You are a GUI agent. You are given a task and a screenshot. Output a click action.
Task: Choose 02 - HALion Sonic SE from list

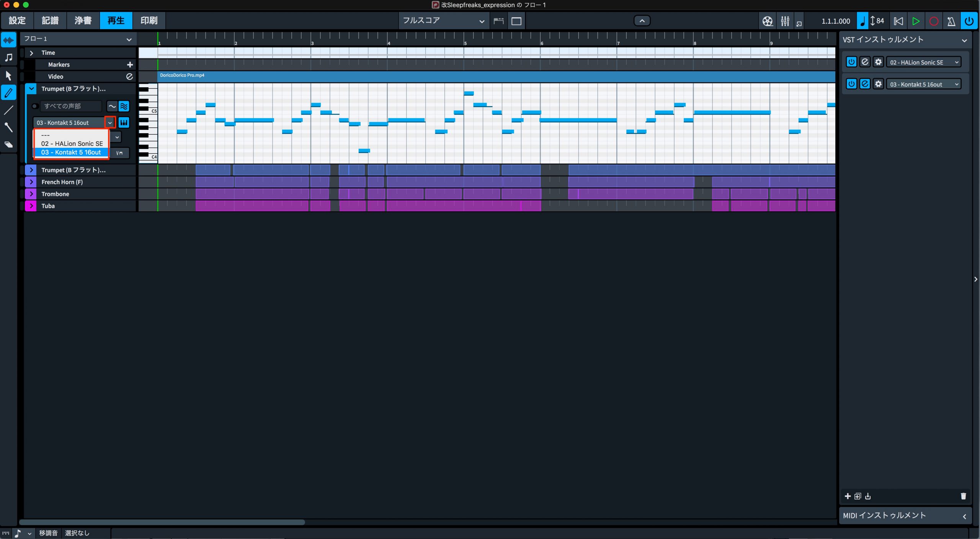point(72,144)
